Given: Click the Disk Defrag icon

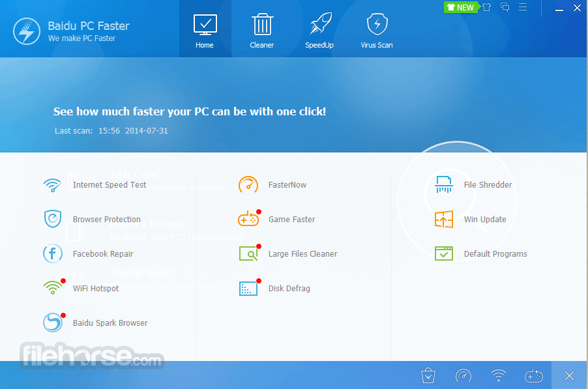Looking at the screenshot, I should point(248,288).
